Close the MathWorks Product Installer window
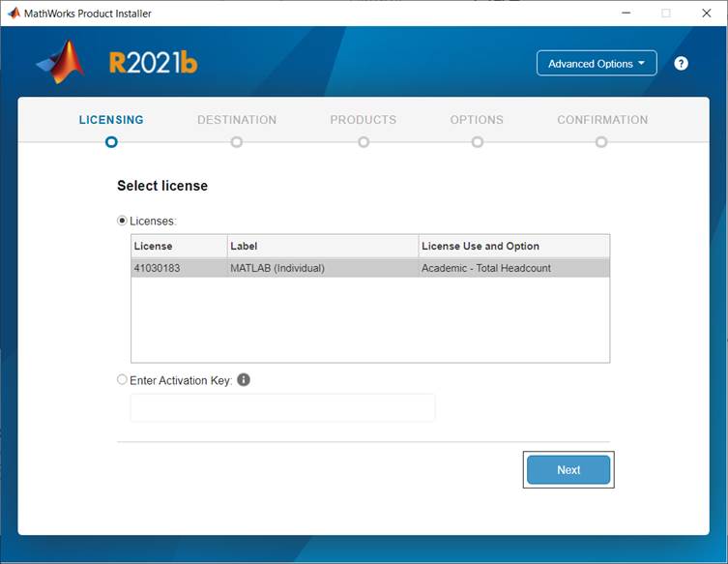Image resolution: width=728 pixels, height=564 pixels. coord(706,13)
